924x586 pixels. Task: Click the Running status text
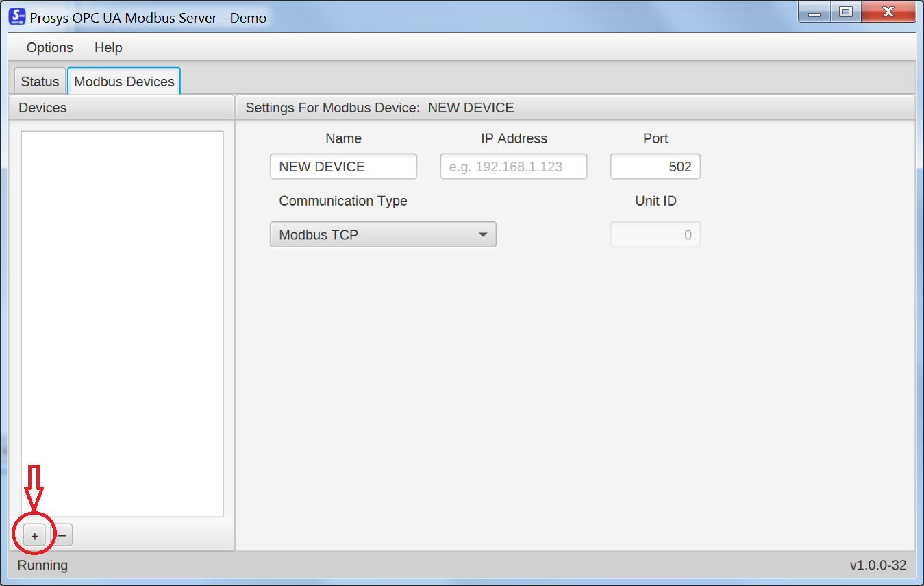click(42, 565)
